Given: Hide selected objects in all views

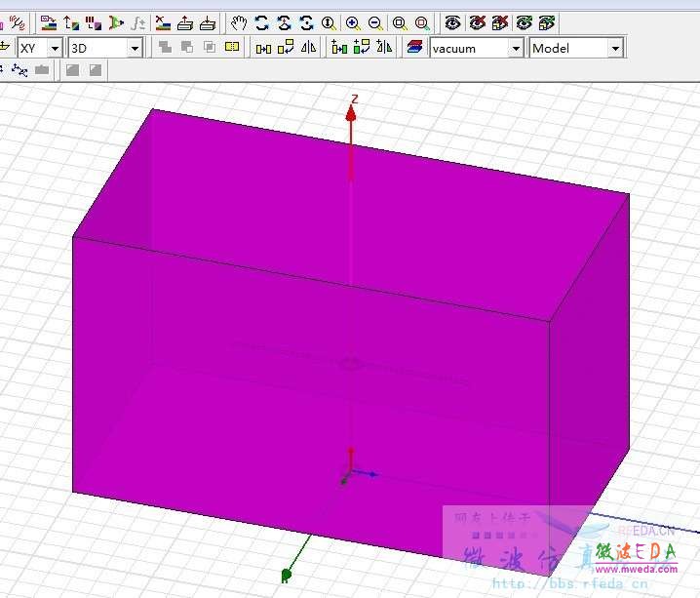Looking at the screenshot, I should (x=477, y=22).
